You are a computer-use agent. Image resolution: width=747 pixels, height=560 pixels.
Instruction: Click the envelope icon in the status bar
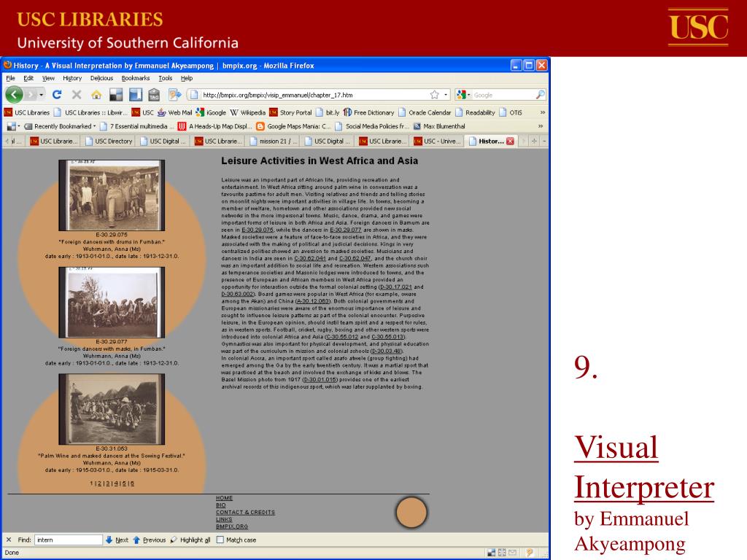point(513,553)
